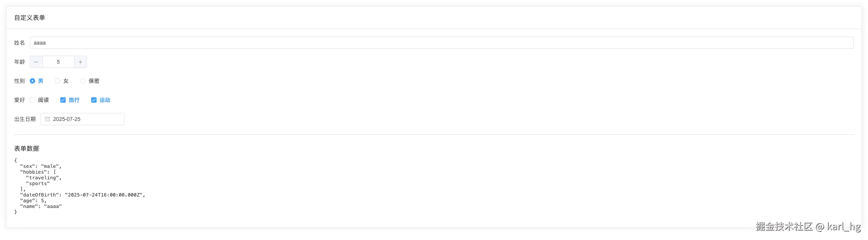Click the selected 男 radio button

click(x=32, y=81)
